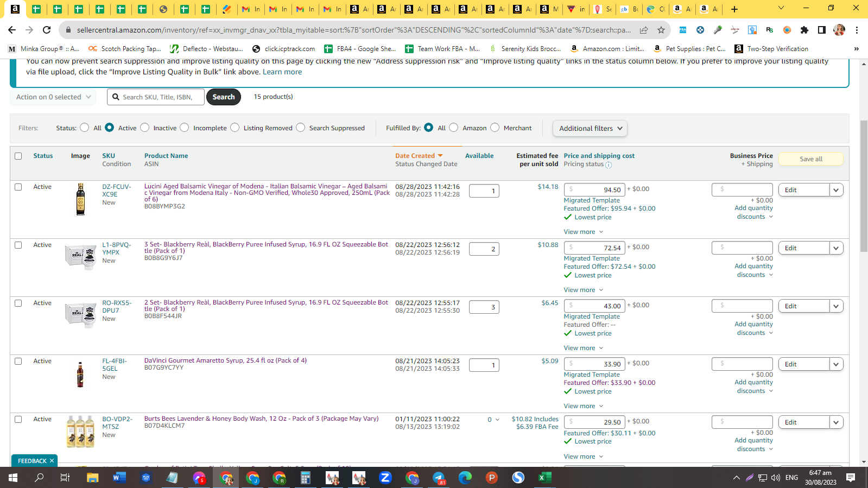Click the available quantity field showing 3

point(484,307)
